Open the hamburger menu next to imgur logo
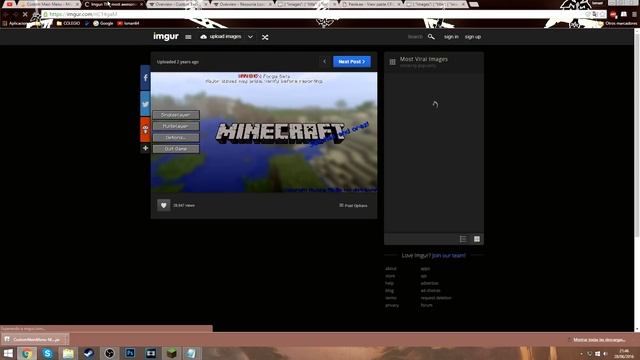Image resolution: width=640 pixels, height=360 pixels. coord(188,37)
